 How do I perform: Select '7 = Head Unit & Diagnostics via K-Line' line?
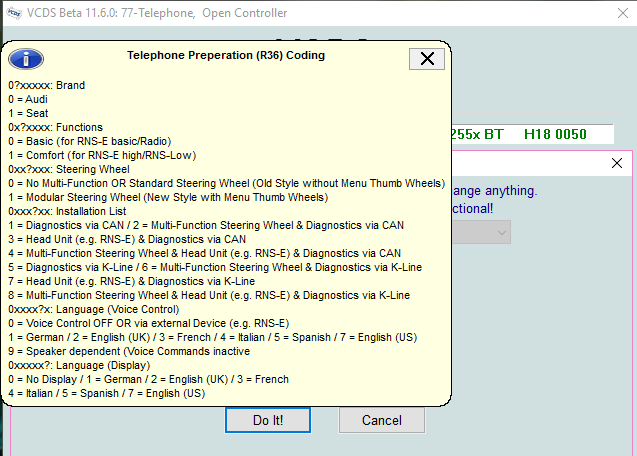coord(132,281)
